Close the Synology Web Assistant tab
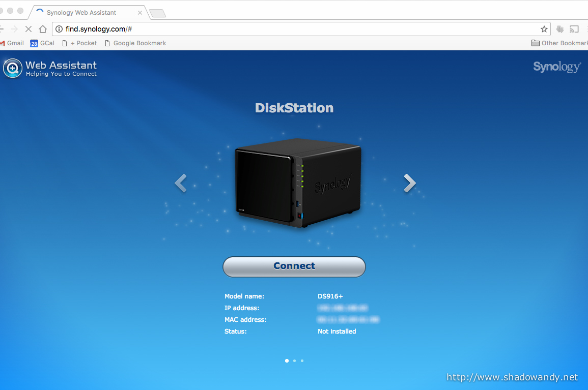Viewport: 588px width, 390px height. (x=140, y=12)
